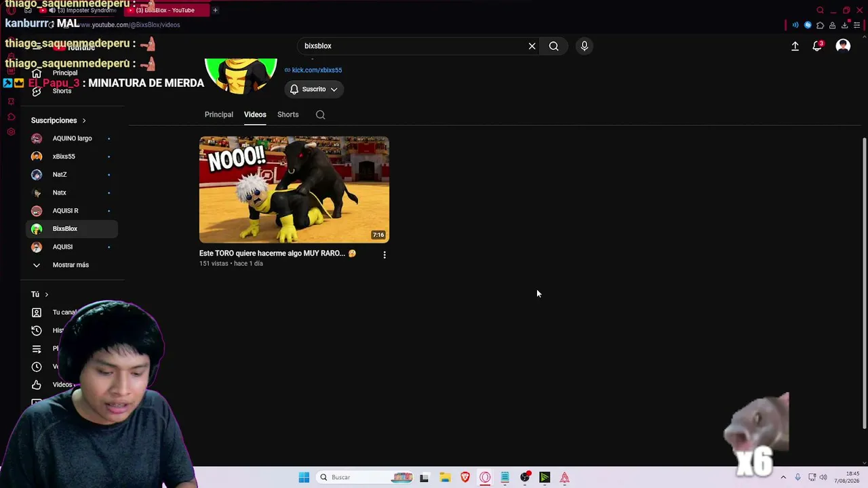Click the page vertical scrollbar
Screen dimensions: 868x488
coord(864,283)
